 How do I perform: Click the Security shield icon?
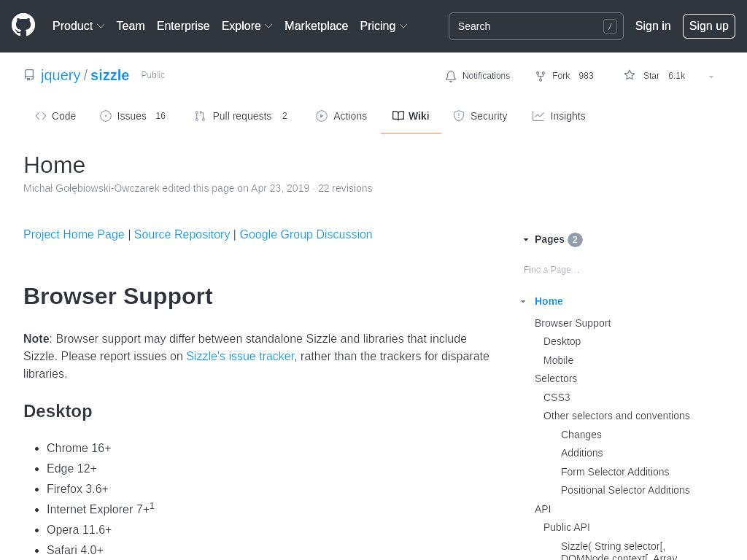tap(459, 116)
